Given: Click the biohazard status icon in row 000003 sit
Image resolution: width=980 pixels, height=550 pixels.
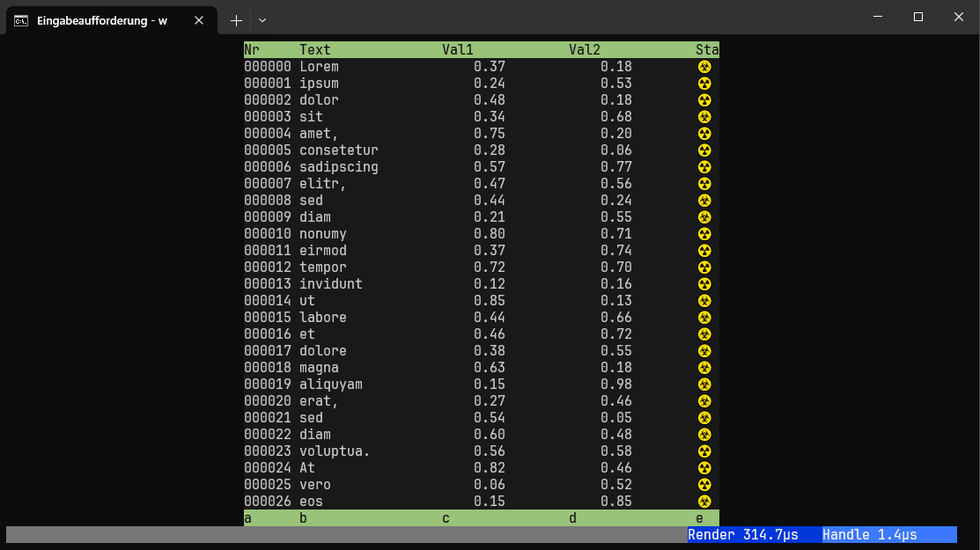Looking at the screenshot, I should pyautogui.click(x=704, y=117).
